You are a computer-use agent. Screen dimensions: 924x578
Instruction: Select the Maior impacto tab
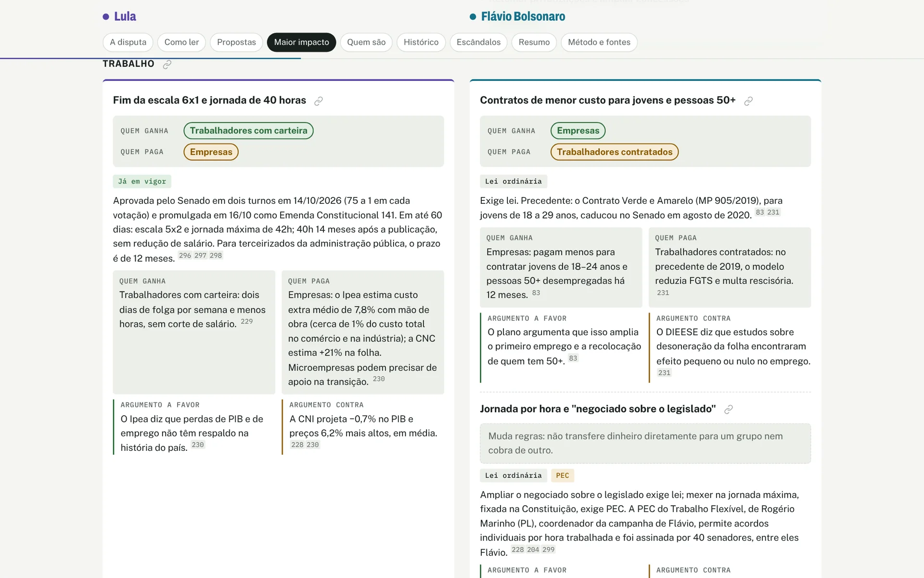(302, 42)
